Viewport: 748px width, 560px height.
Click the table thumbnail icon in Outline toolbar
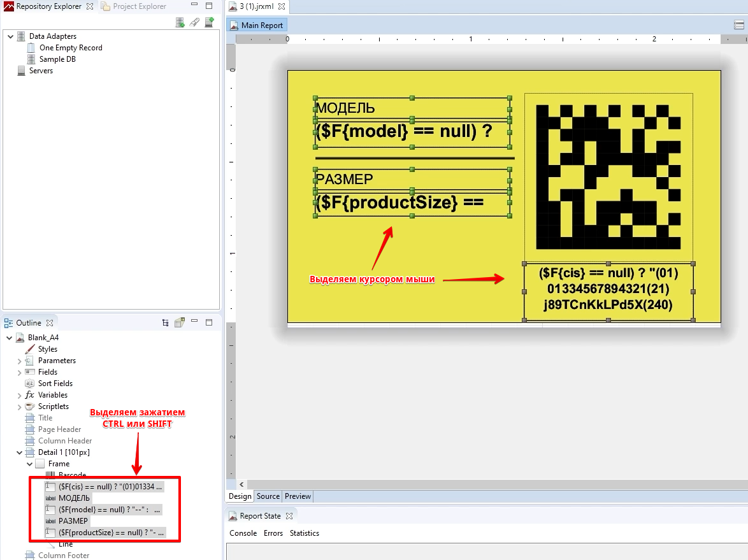[x=180, y=323]
